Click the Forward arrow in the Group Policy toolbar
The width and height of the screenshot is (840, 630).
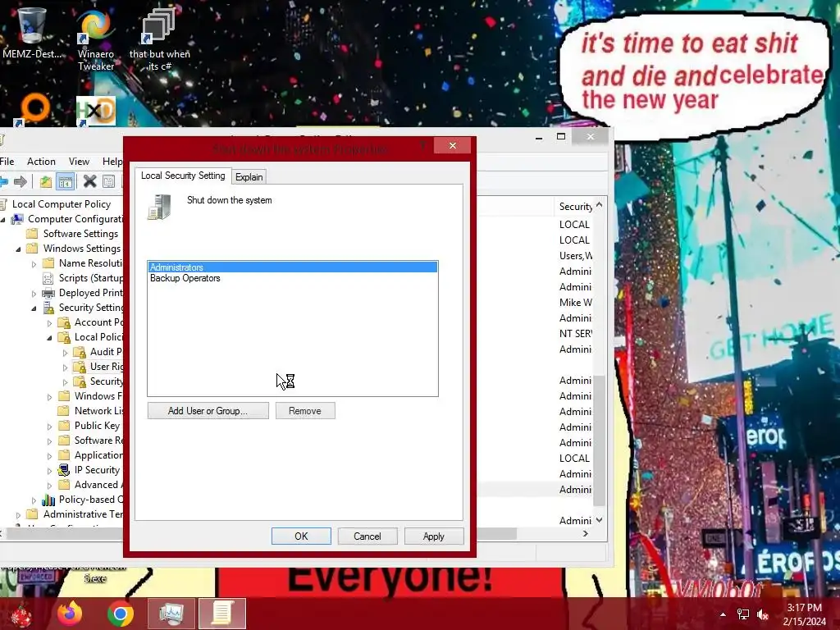click(x=21, y=181)
